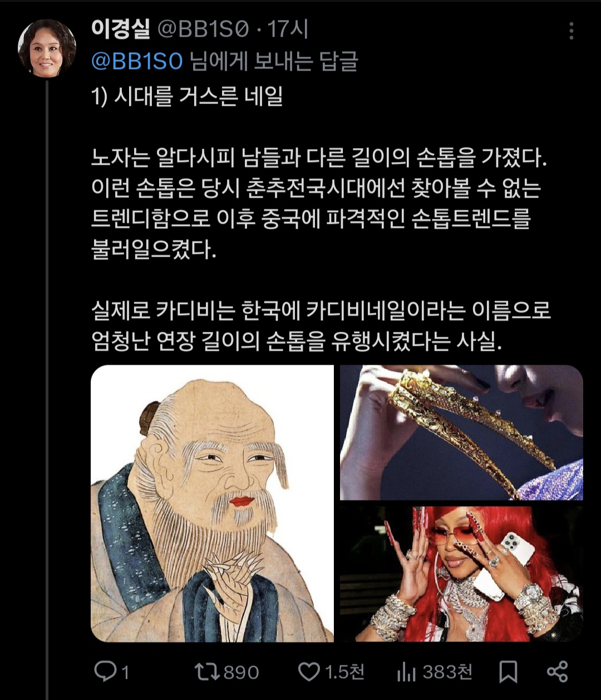Click the 1.5천 likes count

[344, 672]
